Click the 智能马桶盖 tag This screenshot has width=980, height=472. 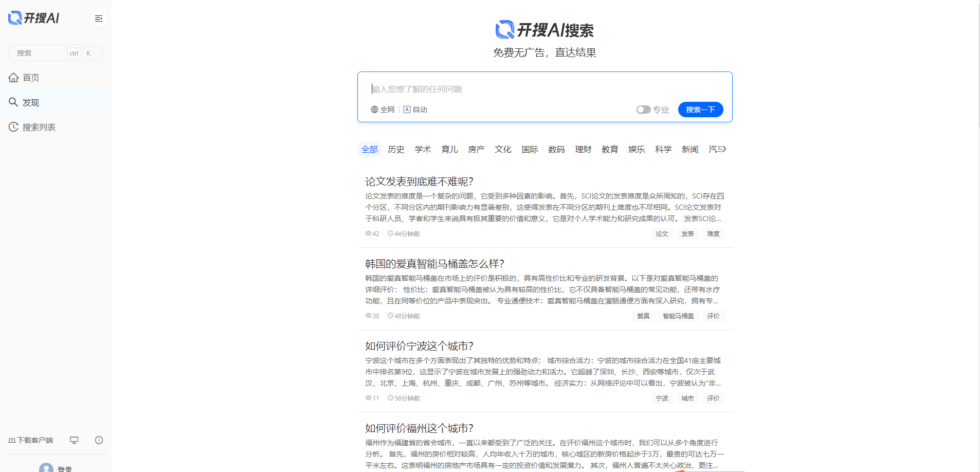click(x=678, y=316)
